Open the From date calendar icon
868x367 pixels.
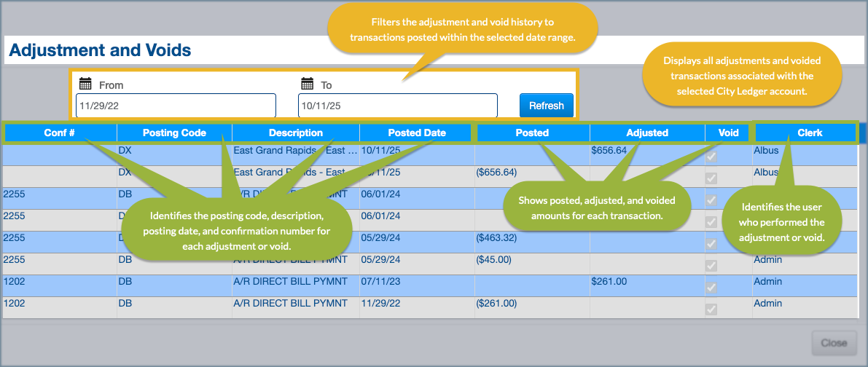(85, 84)
